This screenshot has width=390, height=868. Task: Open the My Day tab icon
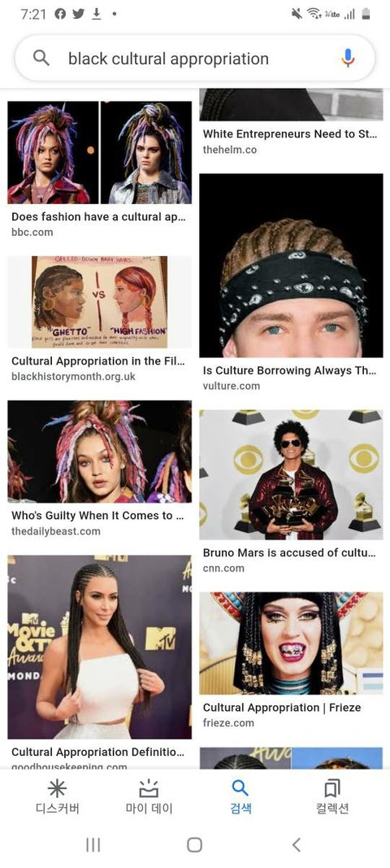pos(148,798)
